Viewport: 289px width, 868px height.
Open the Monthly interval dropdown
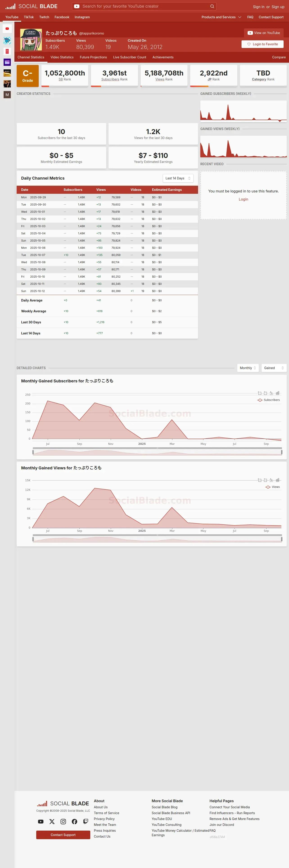[248, 368]
